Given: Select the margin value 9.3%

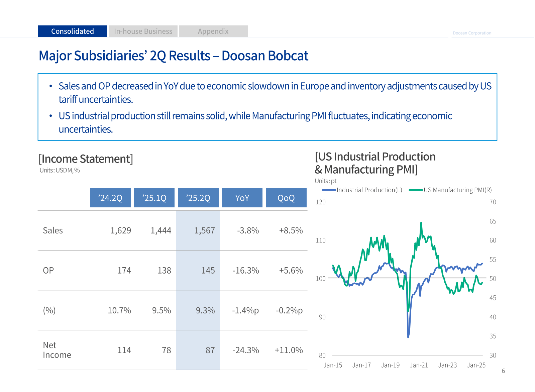Looking at the screenshot, I should (x=205, y=310).
